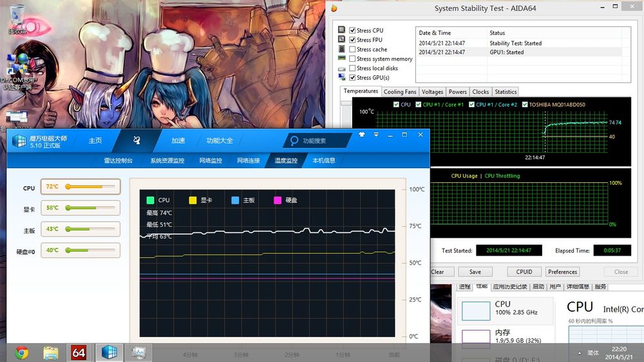Click the Stress FPU icon
The image size is (644, 362).
point(342,39)
